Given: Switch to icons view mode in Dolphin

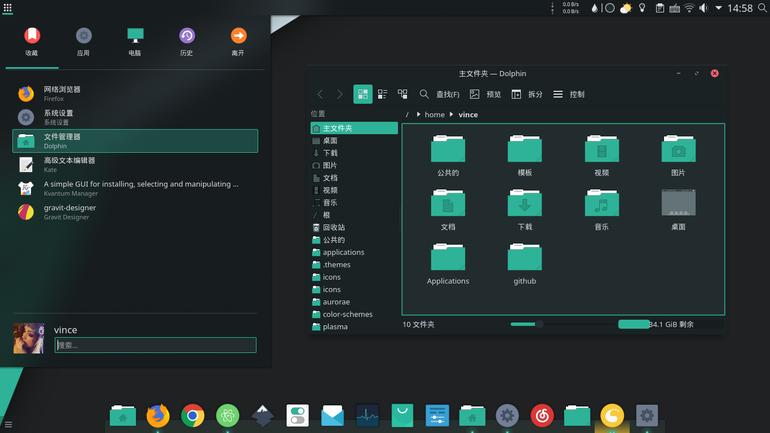Looking at the screenshot, I should coord(363,94).
